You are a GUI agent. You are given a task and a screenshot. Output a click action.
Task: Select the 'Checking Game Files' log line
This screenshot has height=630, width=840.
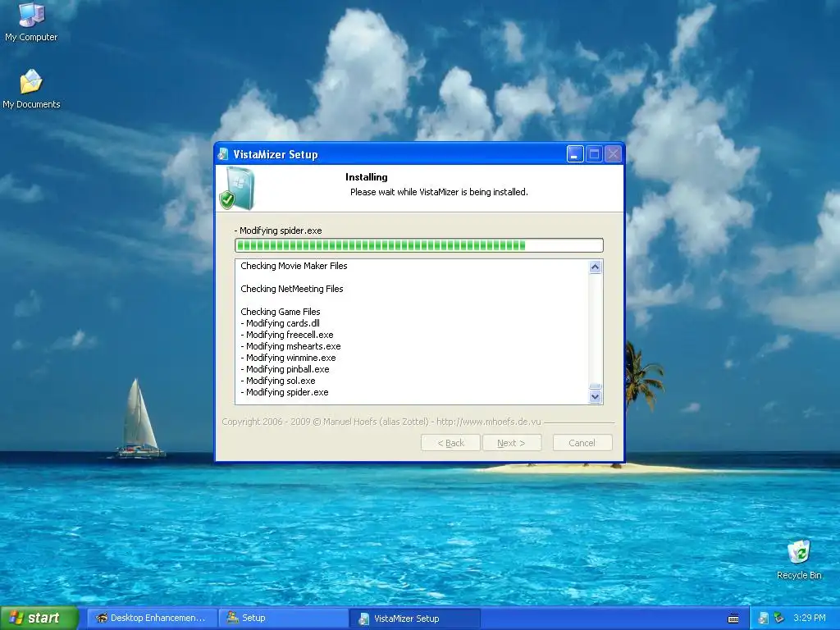(281, 312)
